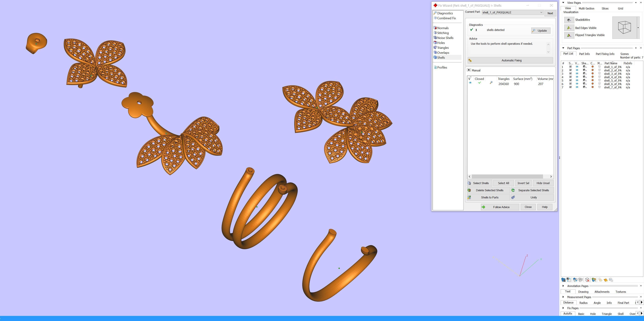Screen dimensions: 644x321
Task: Uncheck the selection checkbox for shell_3_of_PA
Action: (571, 73)
